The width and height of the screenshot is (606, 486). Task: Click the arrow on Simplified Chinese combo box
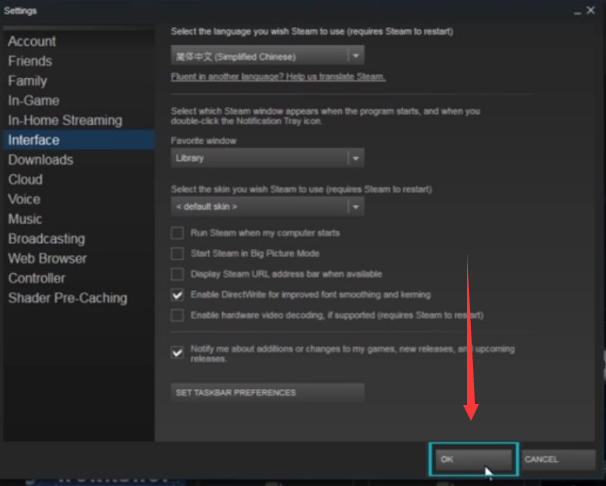pyautogui.click(x=356, y=56)
